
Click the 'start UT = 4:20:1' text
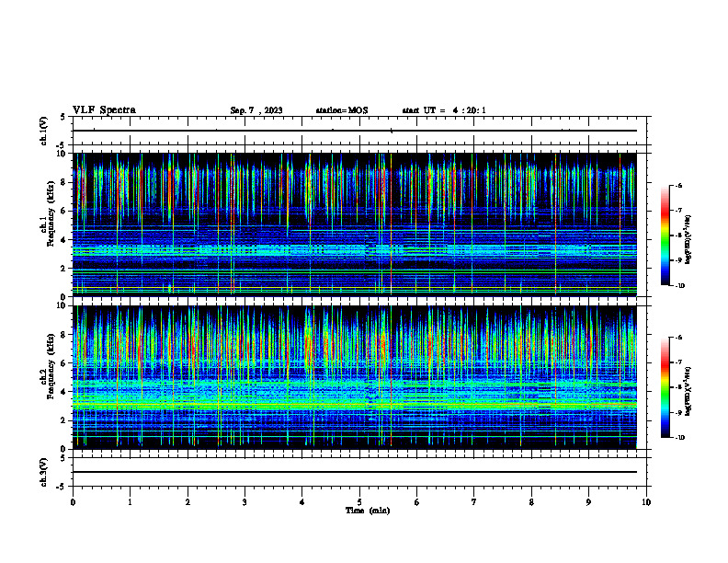tap(444, 110)
